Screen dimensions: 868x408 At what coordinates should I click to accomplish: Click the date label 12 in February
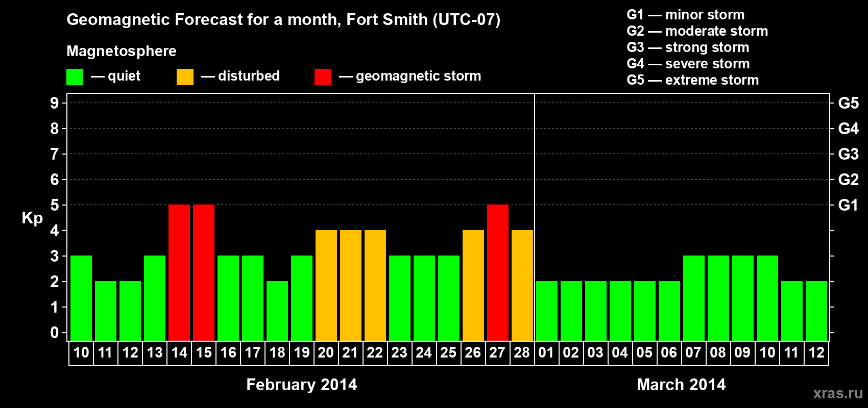click(x=130, y=353)
